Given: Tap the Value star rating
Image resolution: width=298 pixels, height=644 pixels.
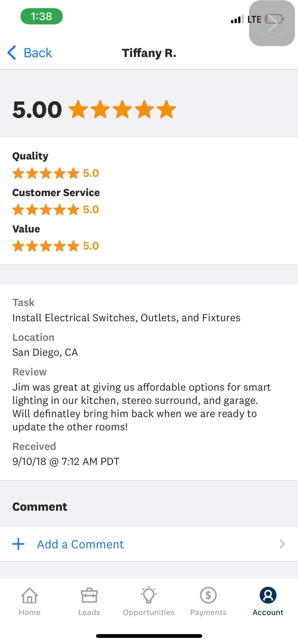Looking at the screenshot, I should click(46, 246).
